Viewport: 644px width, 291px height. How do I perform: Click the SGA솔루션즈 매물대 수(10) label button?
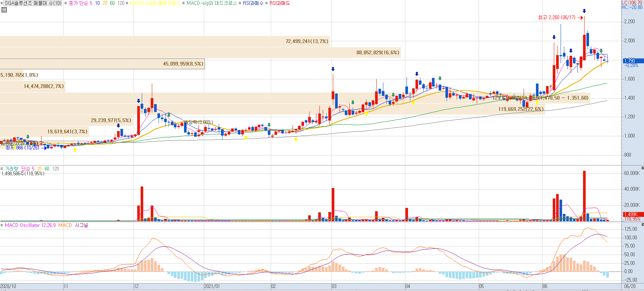[33, 3]
